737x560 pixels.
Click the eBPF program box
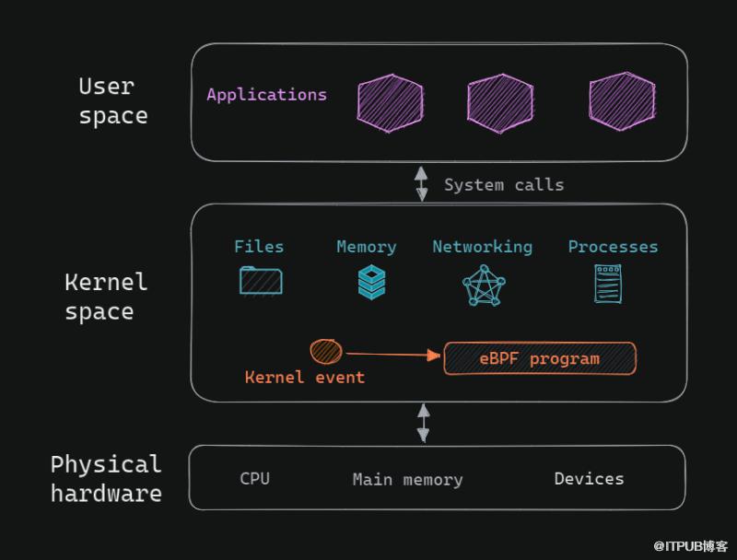[x=540, y=359]
